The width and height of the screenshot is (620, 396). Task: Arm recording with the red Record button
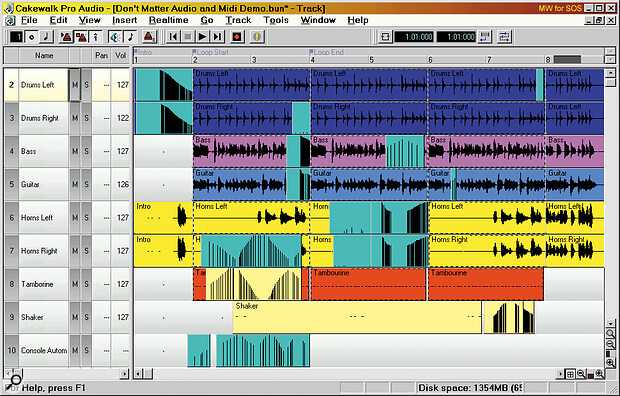click(237, 37)
